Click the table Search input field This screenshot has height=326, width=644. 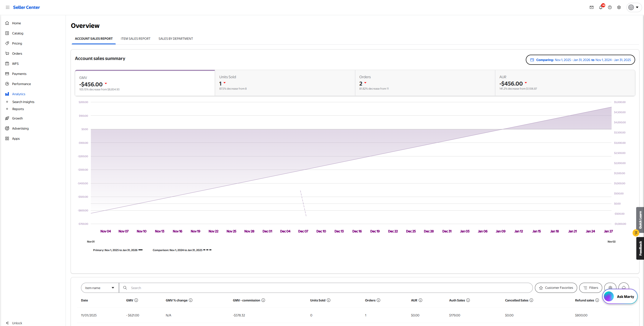[326, 288]
